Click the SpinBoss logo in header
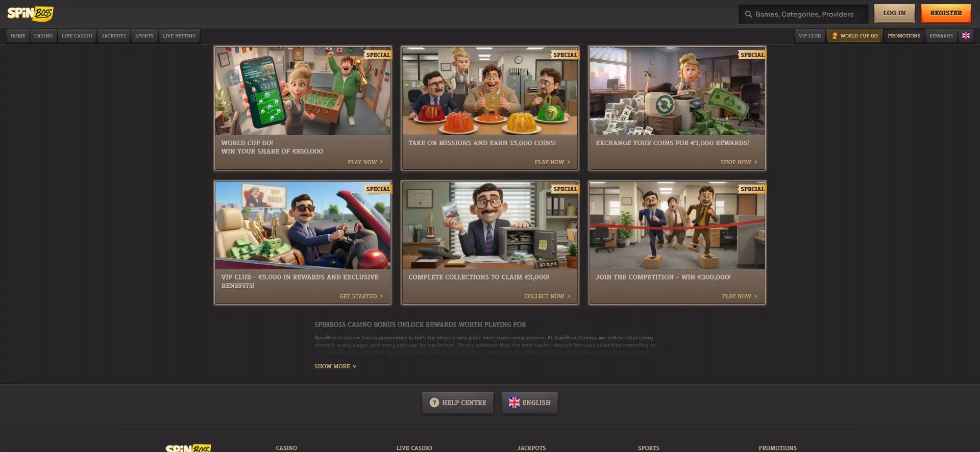 tap(30, 14)
